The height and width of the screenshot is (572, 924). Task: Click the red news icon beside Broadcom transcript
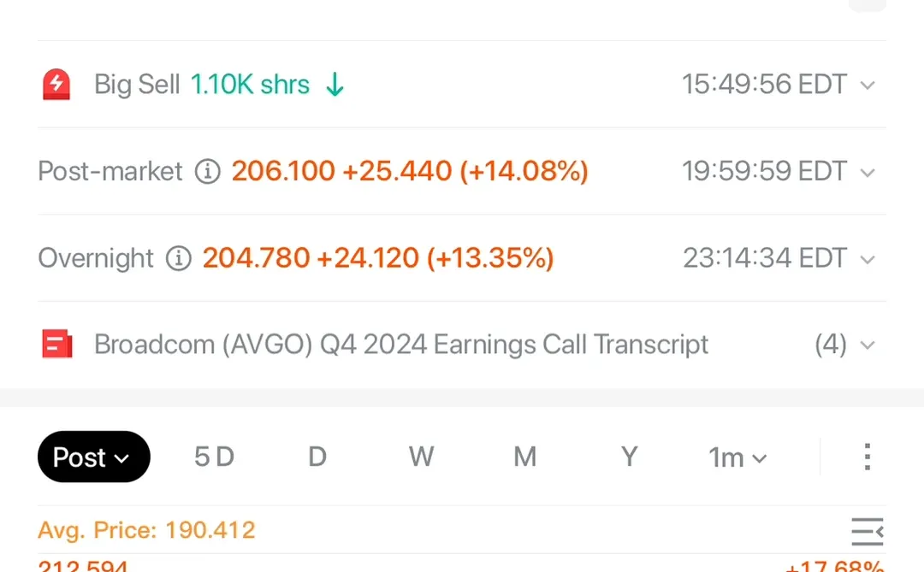click(x=56, y=345)
